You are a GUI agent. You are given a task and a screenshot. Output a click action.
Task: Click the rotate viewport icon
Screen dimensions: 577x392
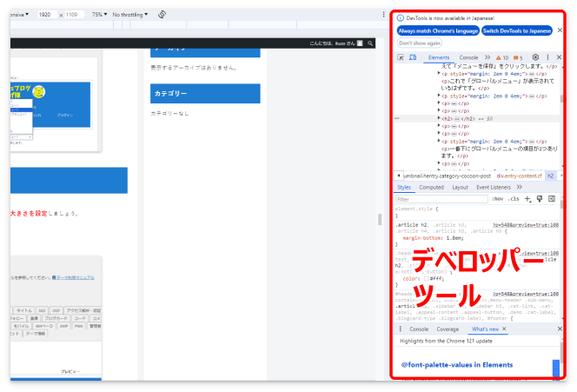point(162,15)
